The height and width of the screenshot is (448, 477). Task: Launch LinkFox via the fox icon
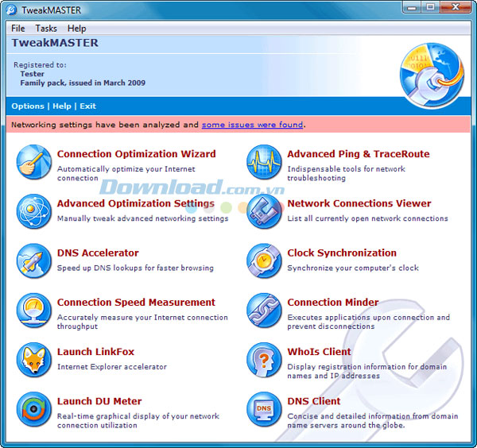click(33, 359)
